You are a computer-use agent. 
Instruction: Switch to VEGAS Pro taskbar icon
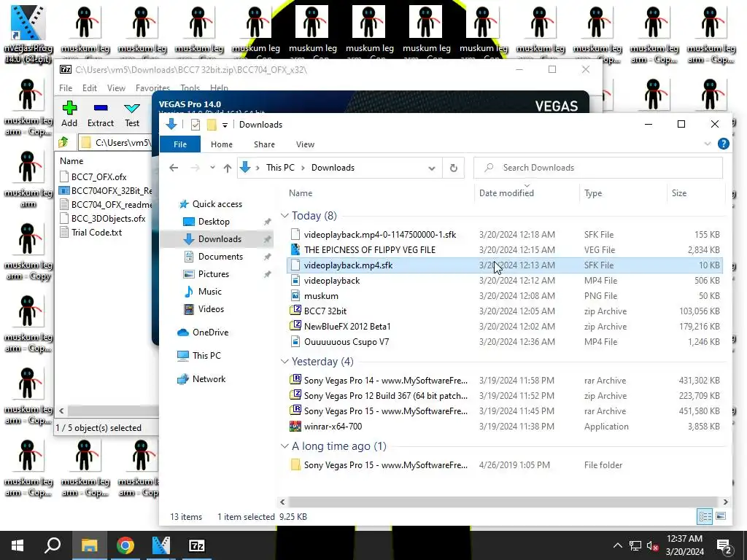[x=161, y=545]
